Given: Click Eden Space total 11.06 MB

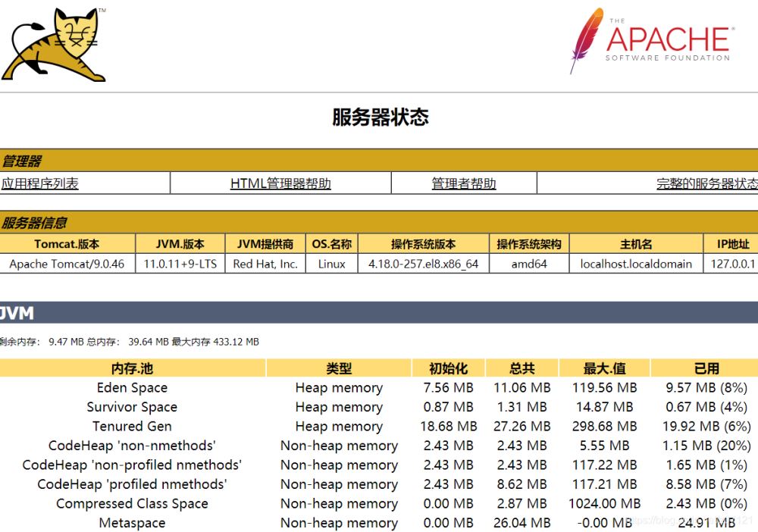Looking at the screenshot, I should click(x=522, y=387).
